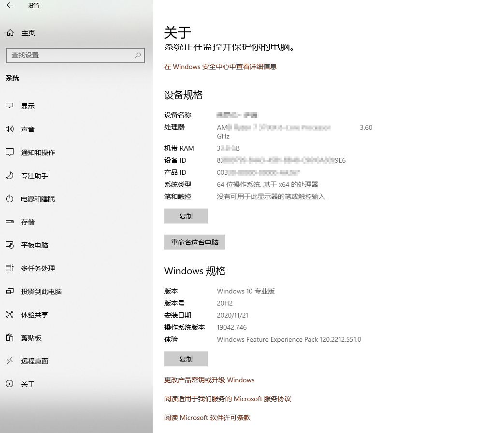Go to 主页 settings home

pyautogui.click(x=76, y=33)
